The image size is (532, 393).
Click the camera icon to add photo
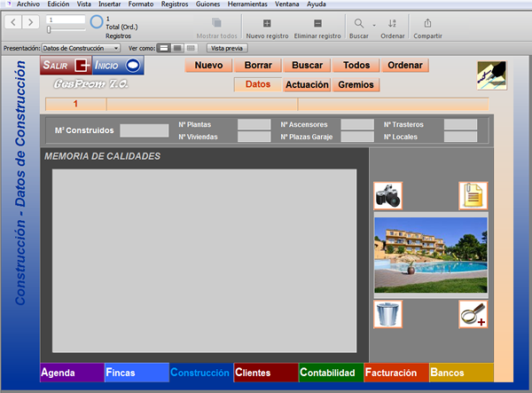pos(387,196)
